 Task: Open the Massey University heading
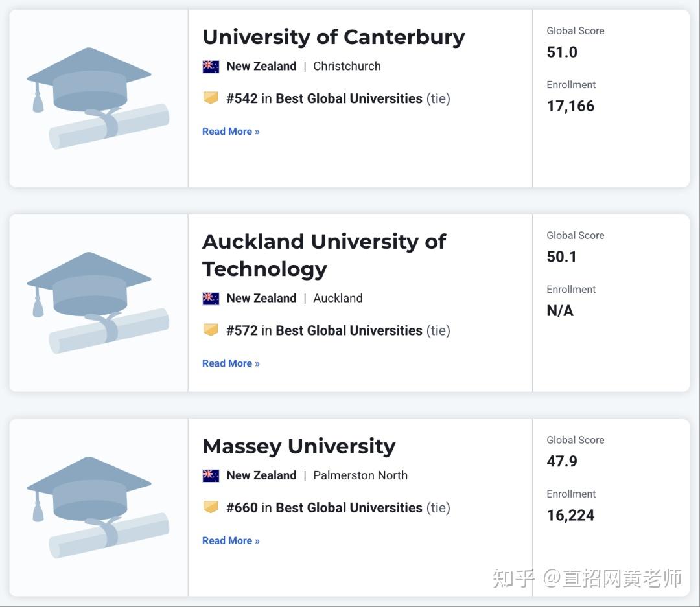299,447
